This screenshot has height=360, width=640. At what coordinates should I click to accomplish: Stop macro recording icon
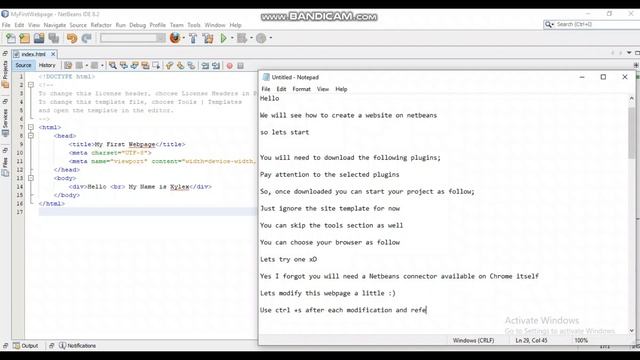pyautogui.click(x=240, y=66)
